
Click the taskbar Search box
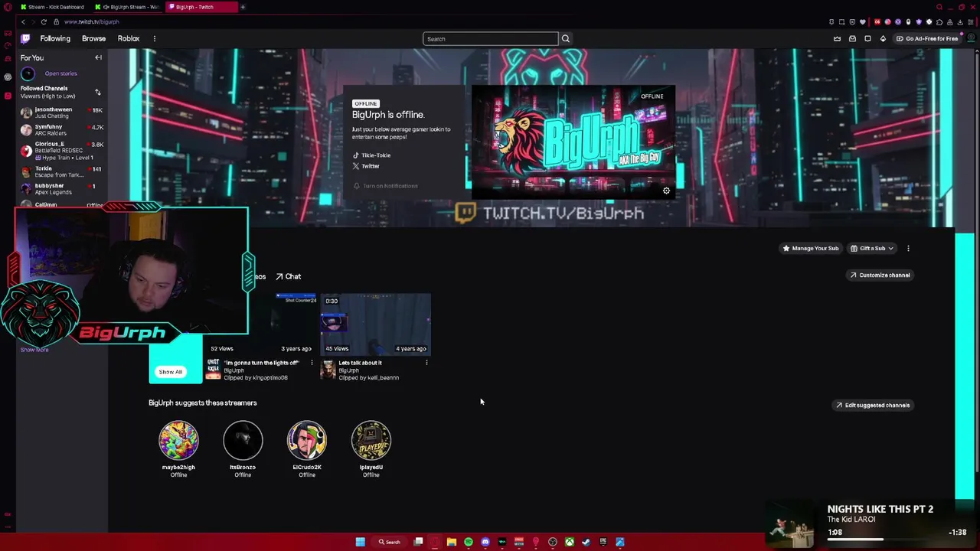(x=389, y=542)
